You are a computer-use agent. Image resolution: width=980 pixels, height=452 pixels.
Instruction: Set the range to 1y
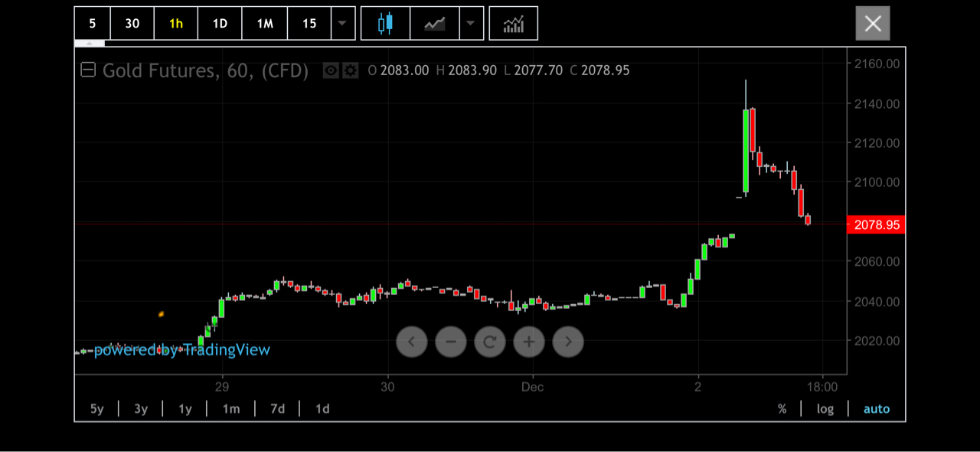pos(185,408)
